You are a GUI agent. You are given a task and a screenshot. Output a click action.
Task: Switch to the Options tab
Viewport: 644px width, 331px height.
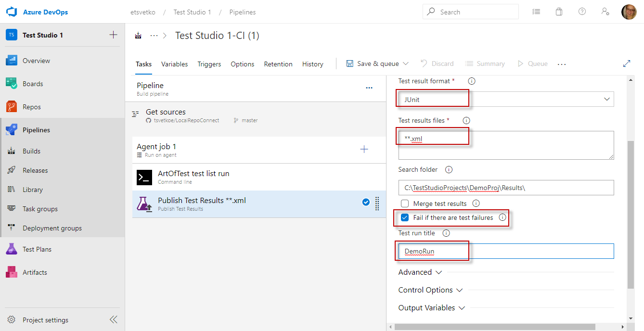coord(243,64)
